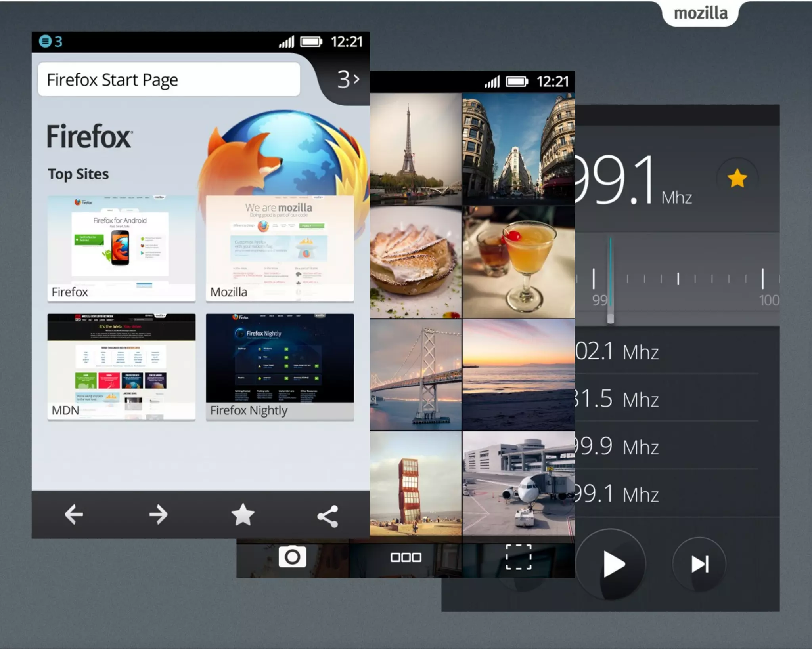
Task: Open the Mozilla top site thumbnail
Action: 280,248
